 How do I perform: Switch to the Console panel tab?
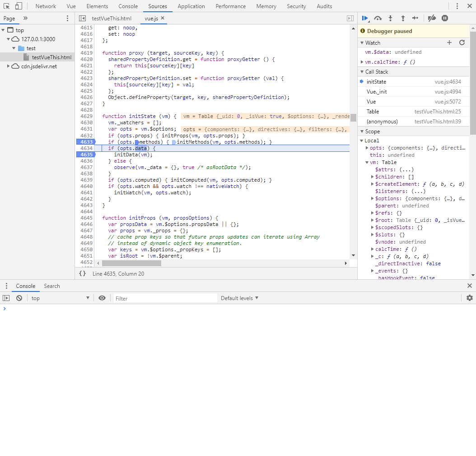click(128, 6)
